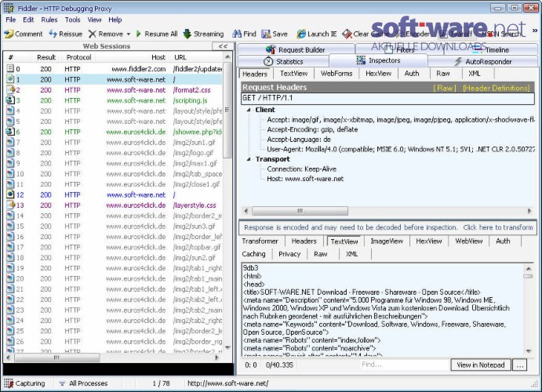Click the response encoded transform banner

pos(387,227)
